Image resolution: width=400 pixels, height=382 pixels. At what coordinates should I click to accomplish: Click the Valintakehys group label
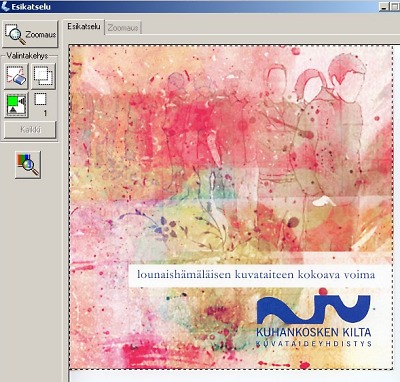point(27,56)
